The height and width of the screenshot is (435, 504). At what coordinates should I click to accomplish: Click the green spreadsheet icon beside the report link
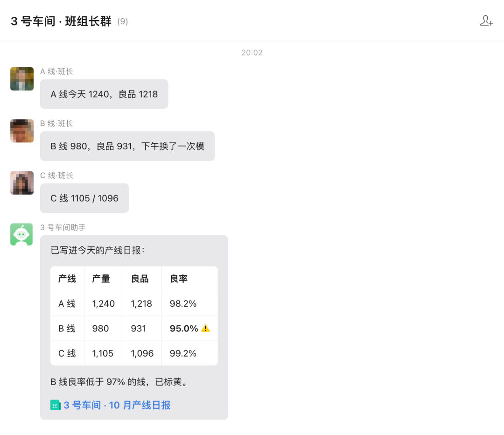[55, 405]
